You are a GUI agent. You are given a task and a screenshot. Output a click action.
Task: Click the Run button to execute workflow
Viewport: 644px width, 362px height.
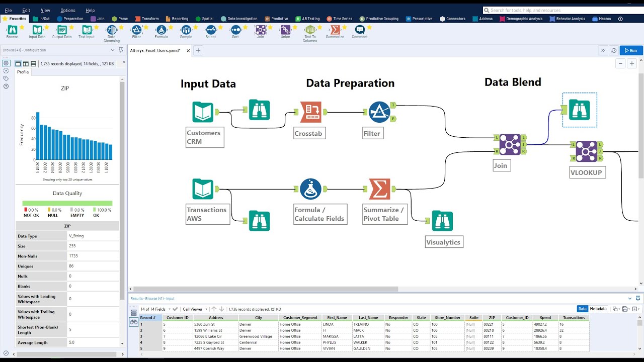[x=630, y=50]
